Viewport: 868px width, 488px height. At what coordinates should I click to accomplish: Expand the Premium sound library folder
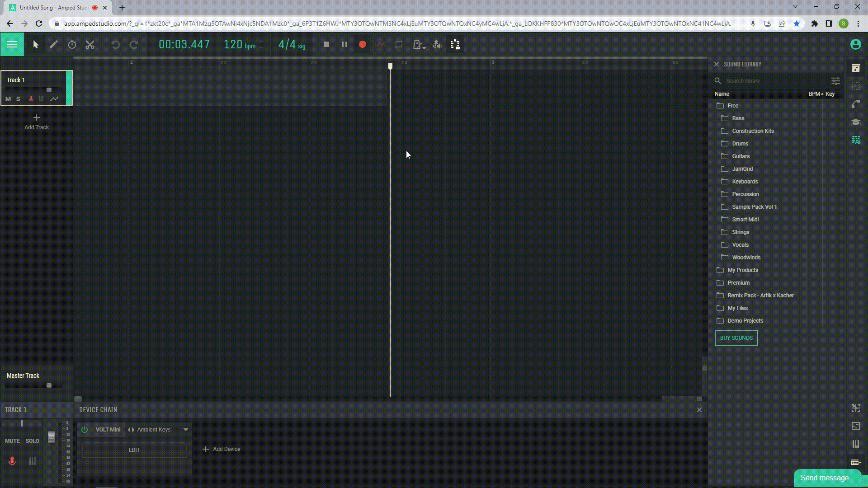pos(738,283)
